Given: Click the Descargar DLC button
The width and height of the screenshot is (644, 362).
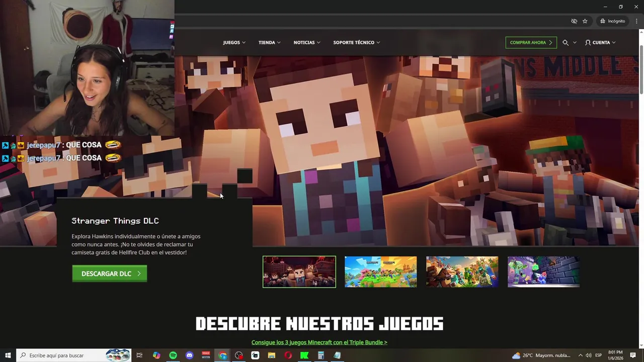Looking at the screenshot, I should [110, 274].
